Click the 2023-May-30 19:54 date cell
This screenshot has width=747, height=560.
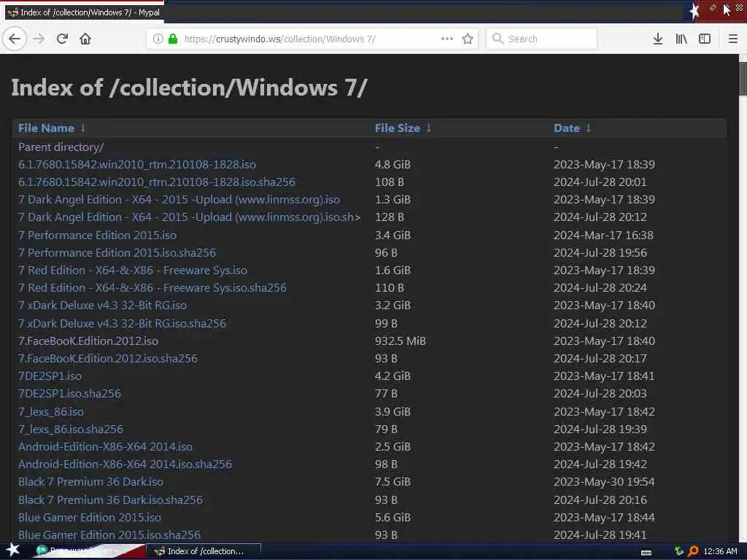[604, 482]
